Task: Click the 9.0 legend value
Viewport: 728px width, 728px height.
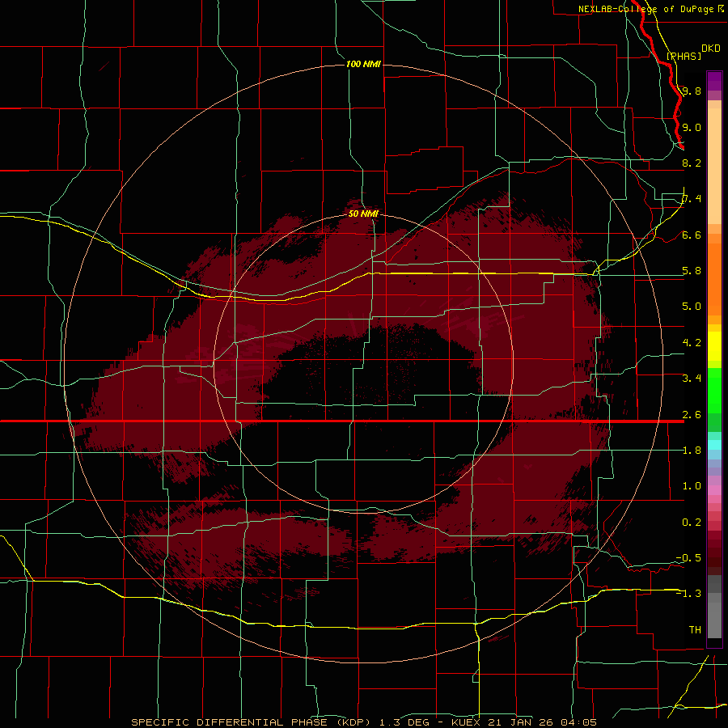Action: [692, 127]
